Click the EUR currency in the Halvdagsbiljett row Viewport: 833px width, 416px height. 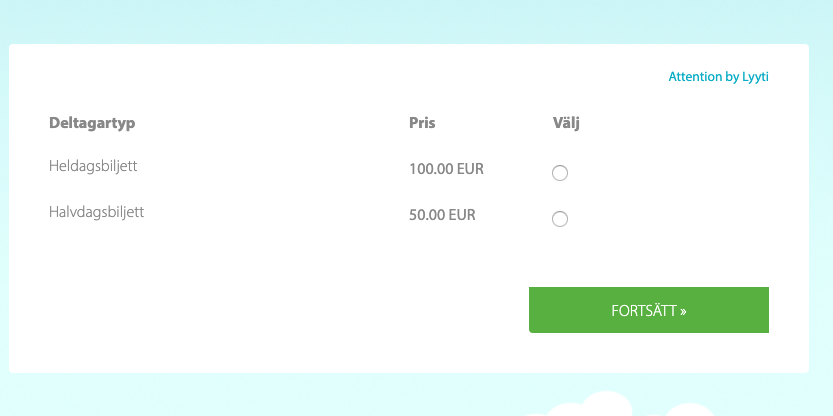coord(462,214)
